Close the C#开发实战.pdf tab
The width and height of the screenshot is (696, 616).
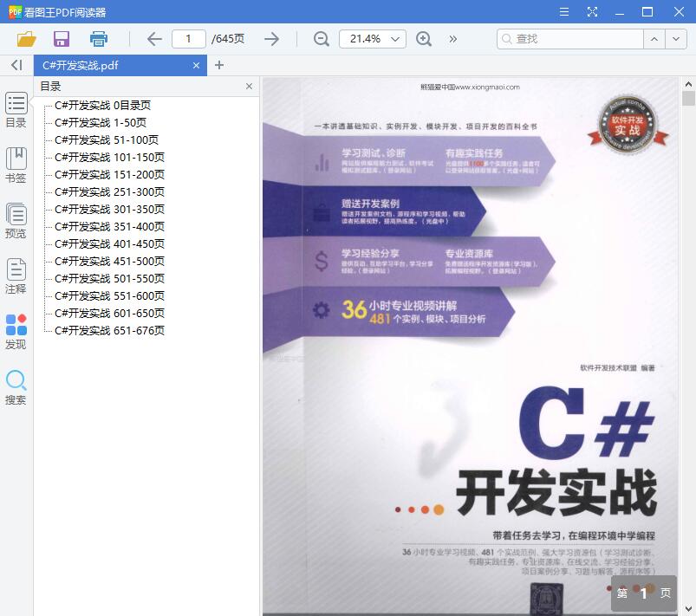point(196,66)
